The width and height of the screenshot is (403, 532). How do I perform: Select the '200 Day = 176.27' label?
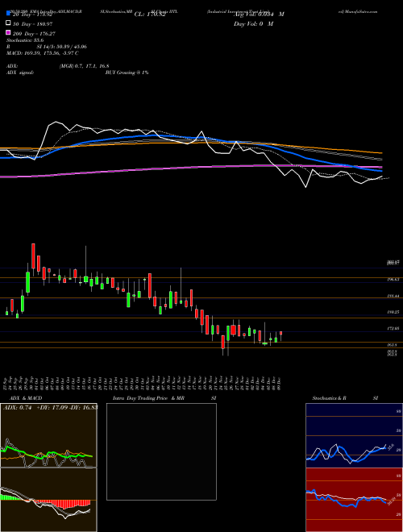pos(35,33)
